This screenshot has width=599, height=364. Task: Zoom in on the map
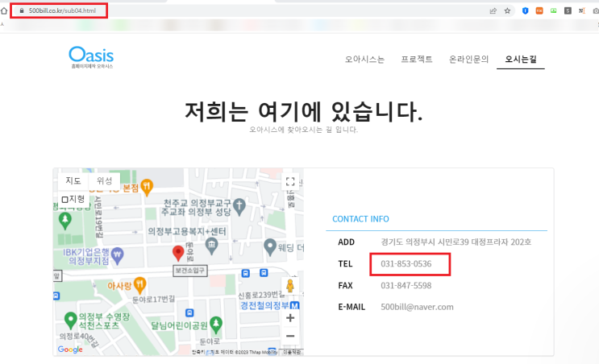click(x=290, y=318)
